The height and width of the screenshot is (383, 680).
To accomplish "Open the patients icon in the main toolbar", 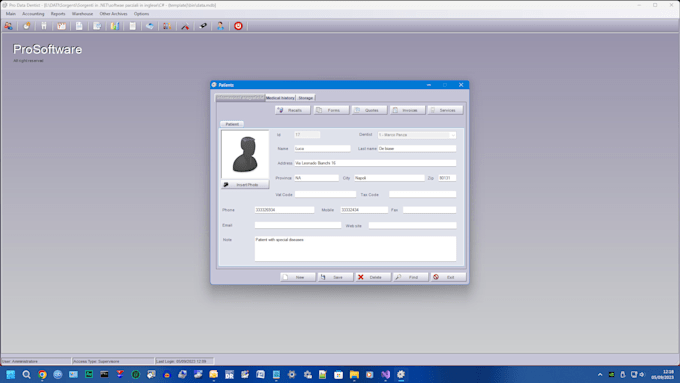I will (x=8, y=26).
